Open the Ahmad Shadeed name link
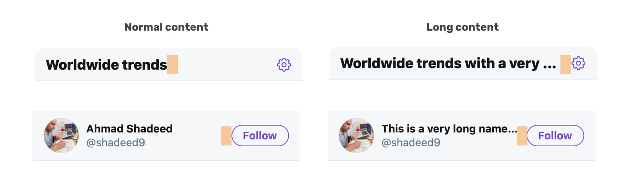Viewport: 644px width, 183px height. point(129,129)
